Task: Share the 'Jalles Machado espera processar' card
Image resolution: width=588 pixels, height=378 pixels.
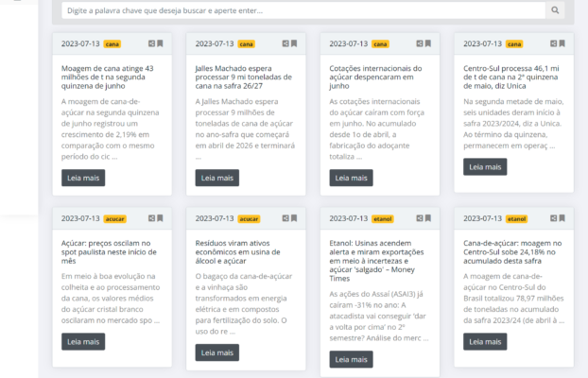Action: click(285, 43)
